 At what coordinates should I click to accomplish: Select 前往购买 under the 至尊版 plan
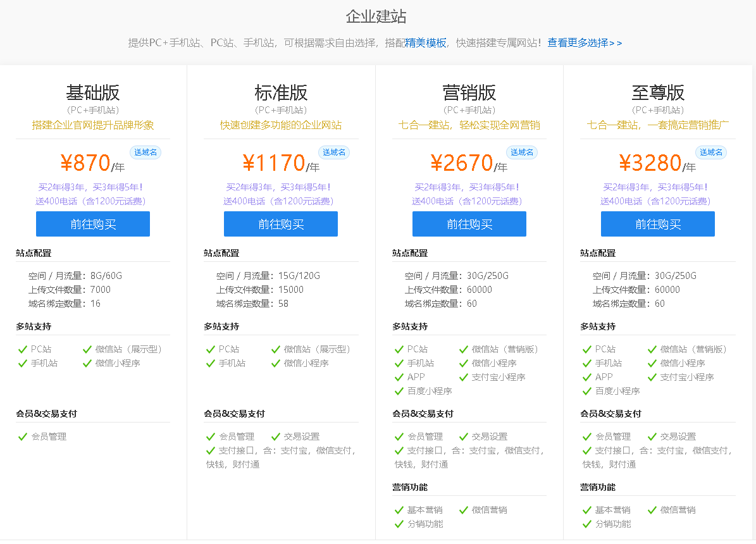(x=657, y=224)
